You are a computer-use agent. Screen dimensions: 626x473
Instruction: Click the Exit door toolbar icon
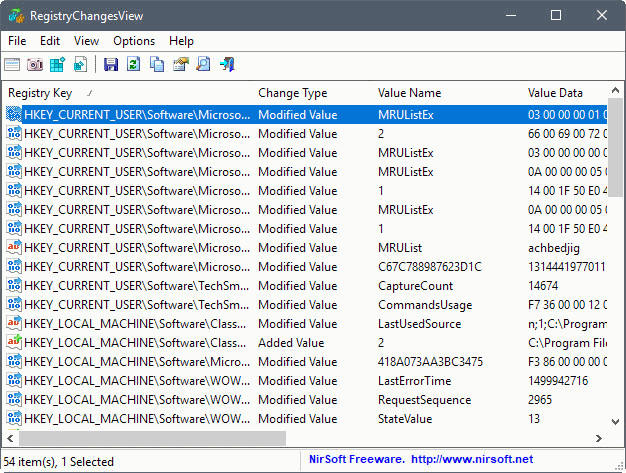(227, 64)
